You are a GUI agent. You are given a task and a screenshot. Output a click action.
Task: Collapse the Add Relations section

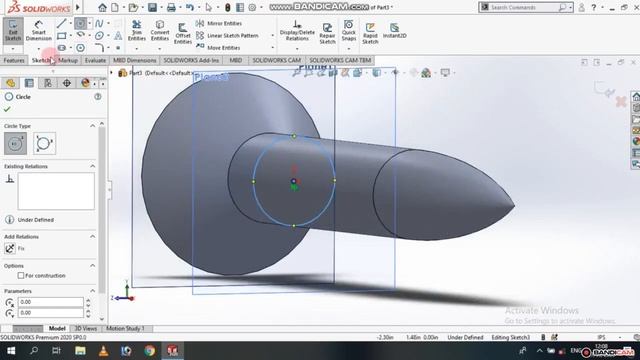(92, 236)
